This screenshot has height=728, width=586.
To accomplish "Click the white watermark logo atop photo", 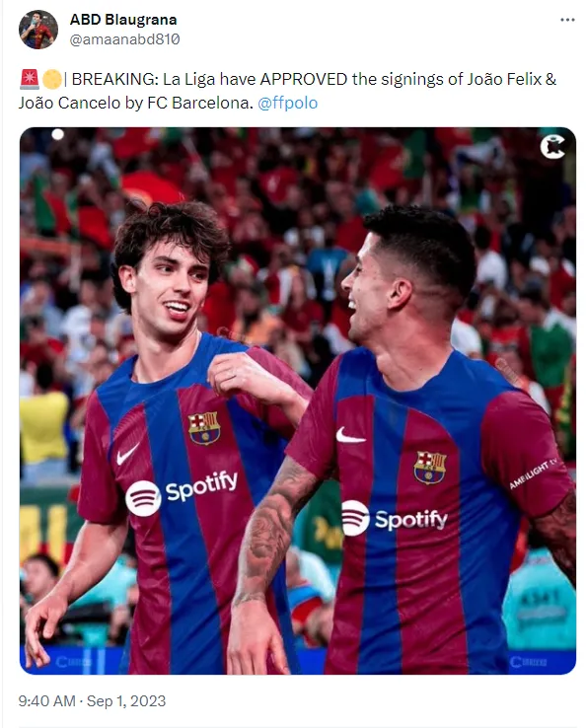I will pos(552,146).
